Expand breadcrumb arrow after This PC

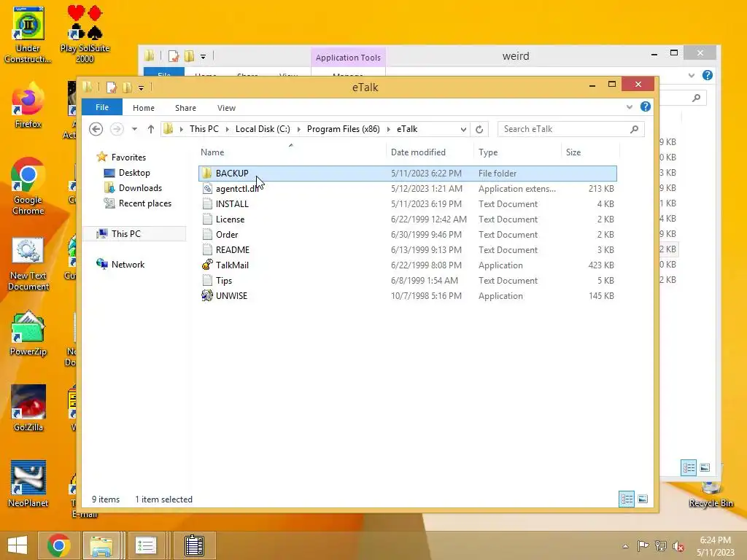[228, 129]
